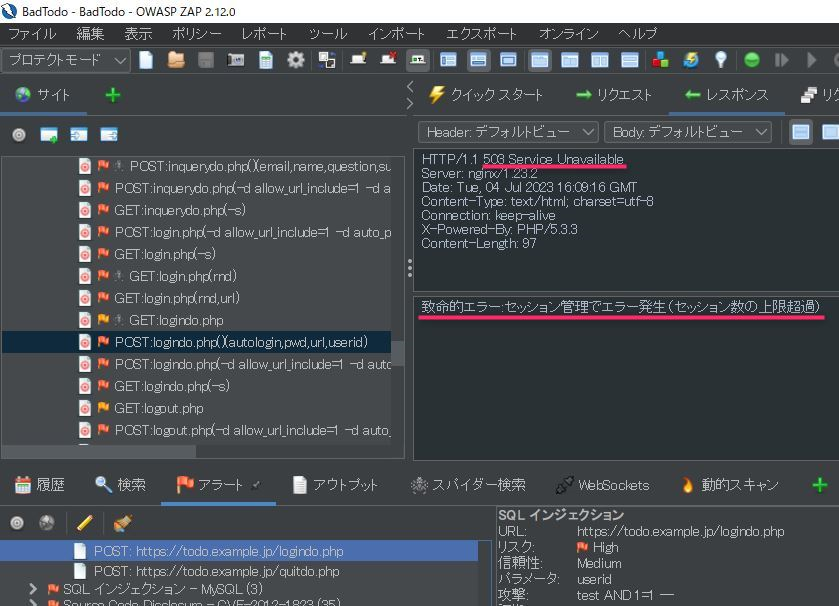Screen dimensions: 839x606
Task: Open the Tools menu (ツール)
Action: tap(327, 34)
